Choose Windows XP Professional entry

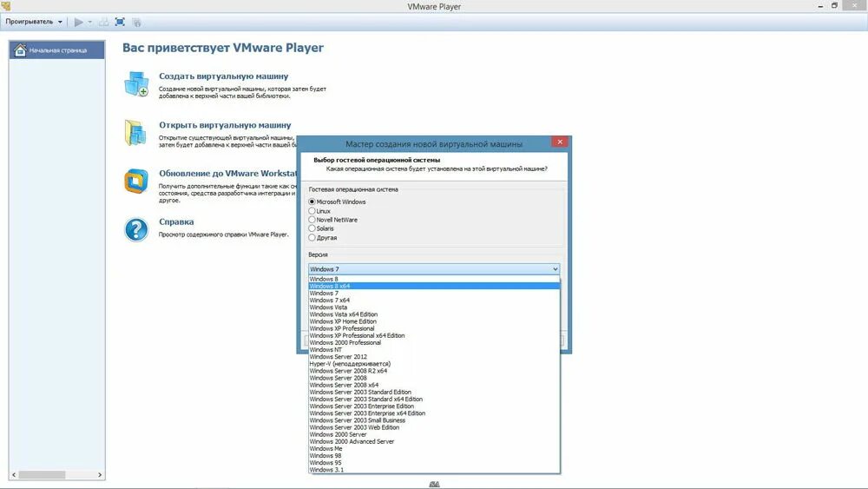click(x=434, y=328)
